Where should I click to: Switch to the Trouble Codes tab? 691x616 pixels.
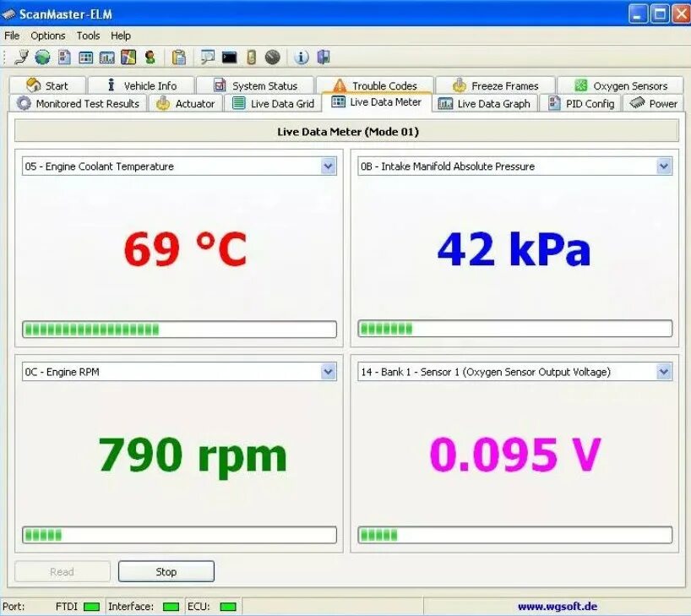coord(375,85)
